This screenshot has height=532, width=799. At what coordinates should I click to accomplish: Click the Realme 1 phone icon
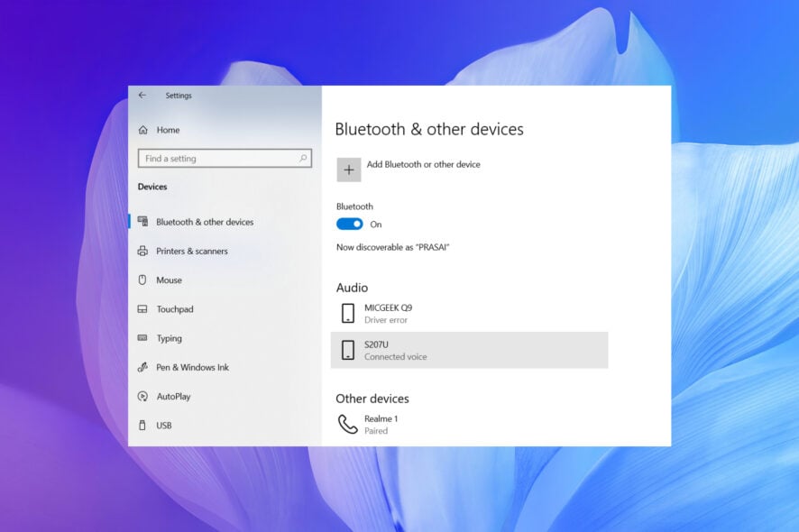[x=347, y=425]
